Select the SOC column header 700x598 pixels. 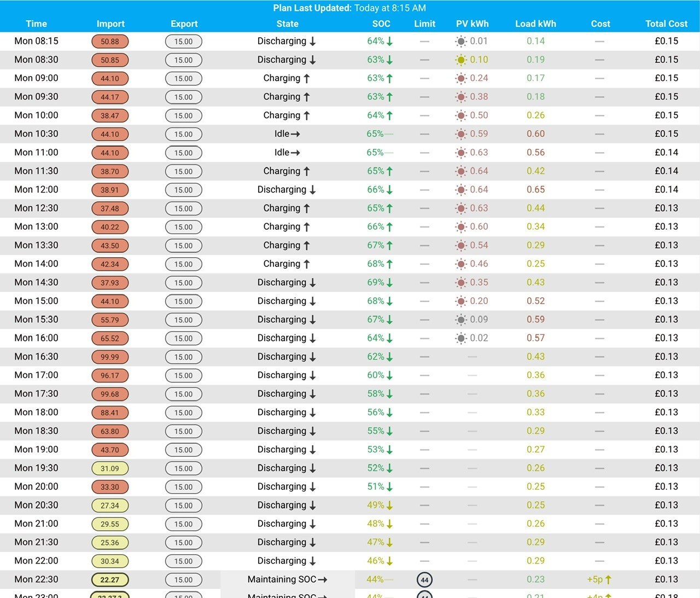(381, 24)
